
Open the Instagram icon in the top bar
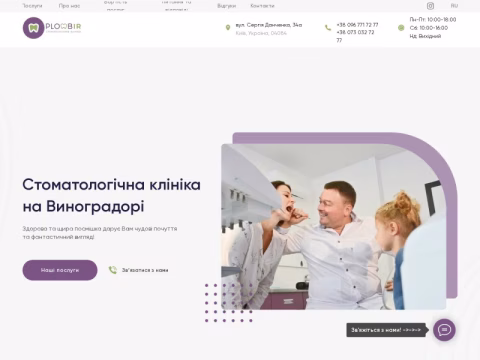point(430,6)
